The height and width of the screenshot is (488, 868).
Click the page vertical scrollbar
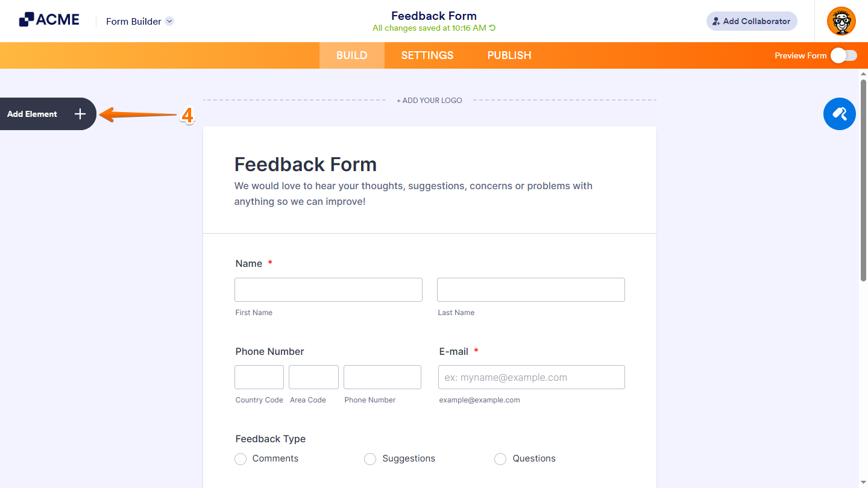point(863,181)
